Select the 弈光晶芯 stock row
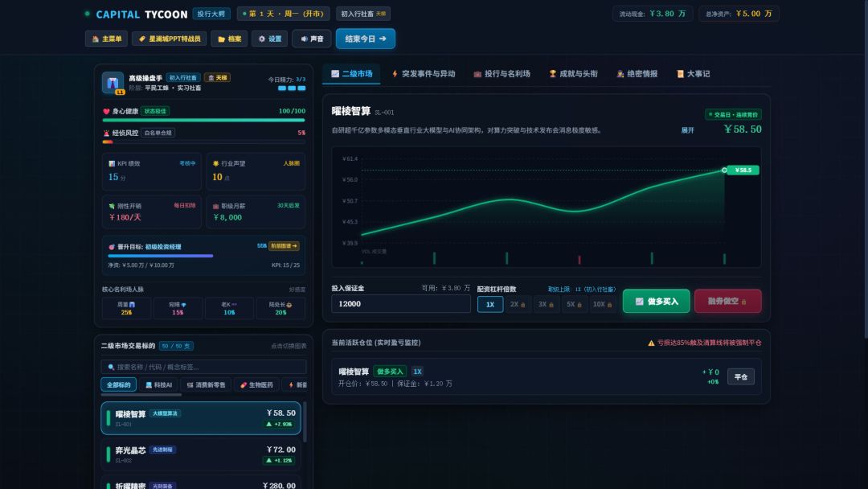Image resolution: width=868 pixels, height=489 pixels. [201, 454]
